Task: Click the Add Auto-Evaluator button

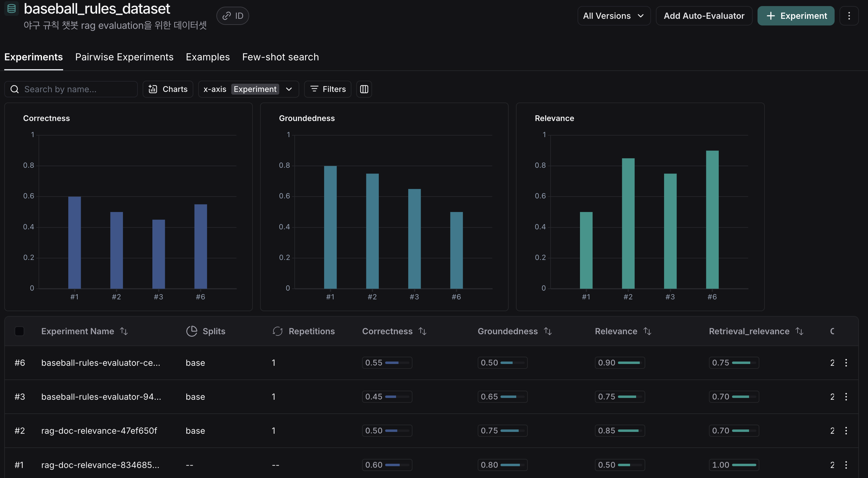Action: pos(704,16)
